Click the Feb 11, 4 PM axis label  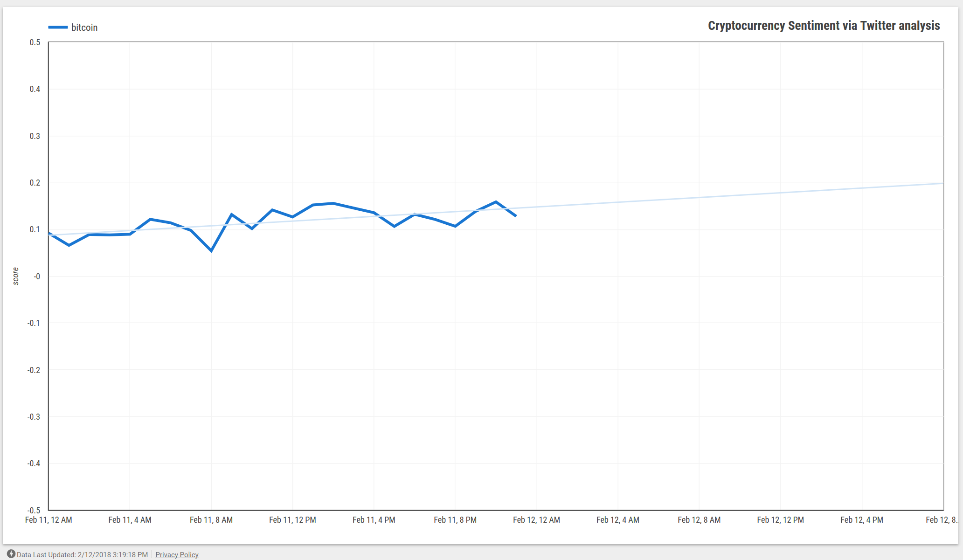(374, 520)
